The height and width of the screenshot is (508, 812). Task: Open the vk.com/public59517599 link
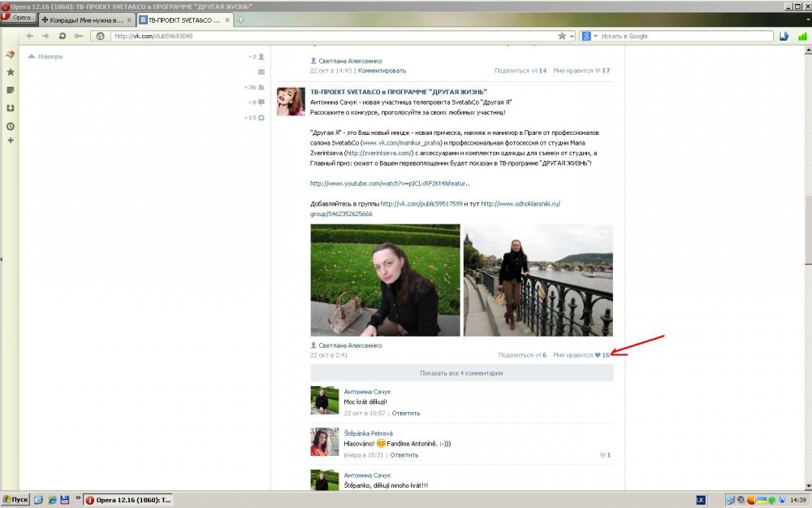coord(421,204)
